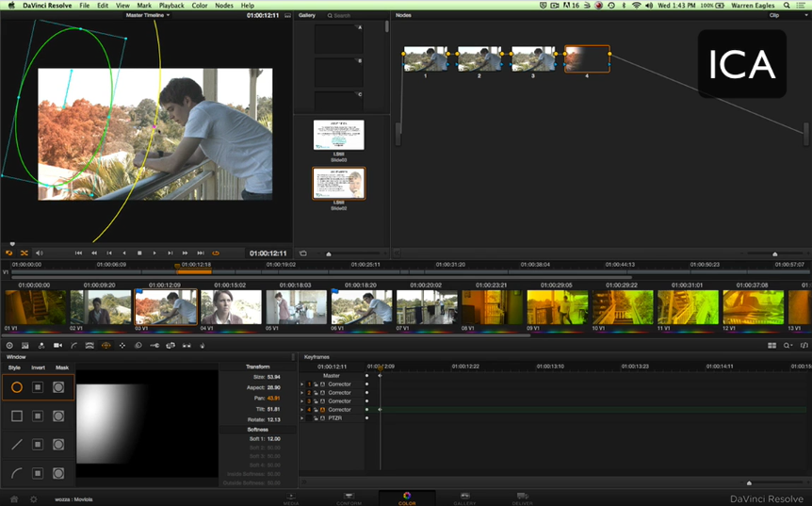Open the Tracker palette
812x506 pixels.
tap(122, 346)
